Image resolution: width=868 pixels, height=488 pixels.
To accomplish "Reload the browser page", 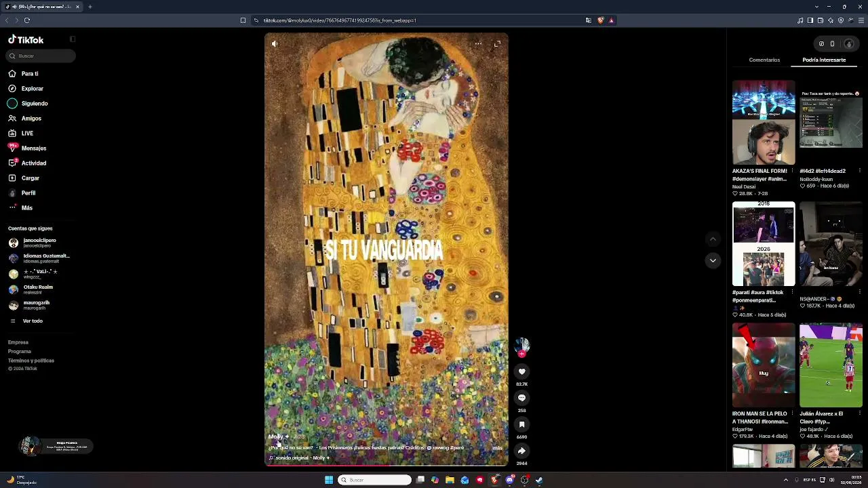I will [27, 20].
